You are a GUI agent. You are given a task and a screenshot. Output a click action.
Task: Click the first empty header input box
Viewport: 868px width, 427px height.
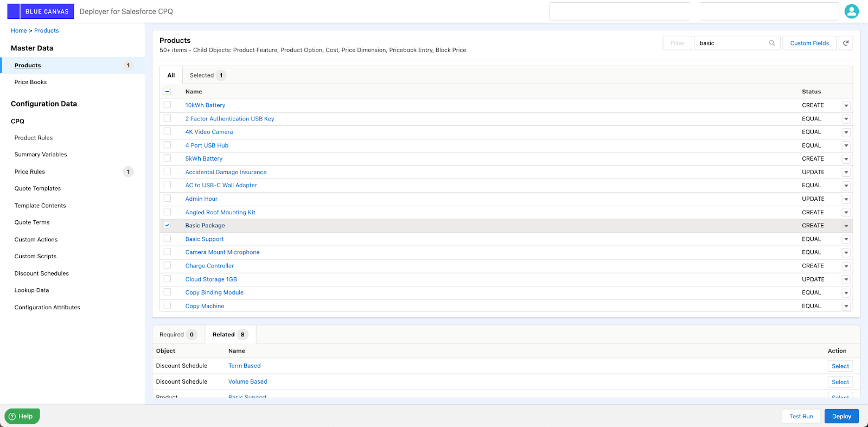coord(620,11)
